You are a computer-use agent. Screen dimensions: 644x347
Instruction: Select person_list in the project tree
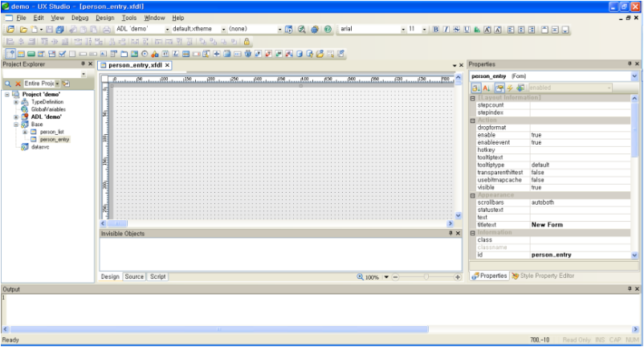click(x=52, y=132)
